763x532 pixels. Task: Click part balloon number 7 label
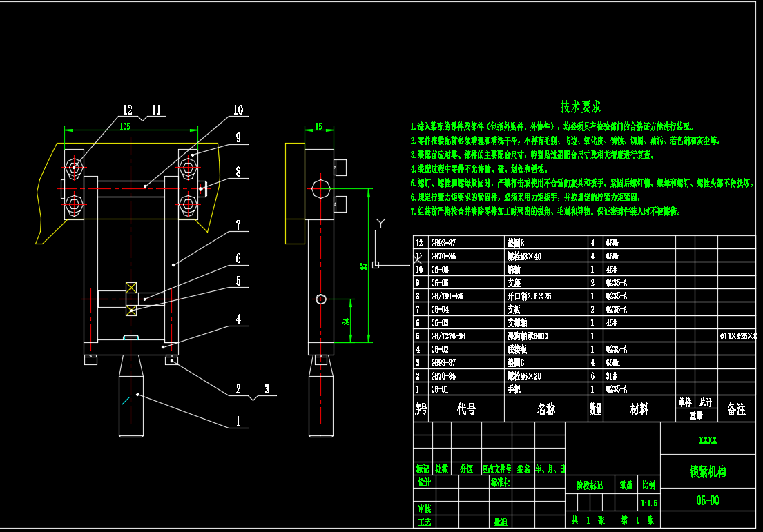click(238, 225)
